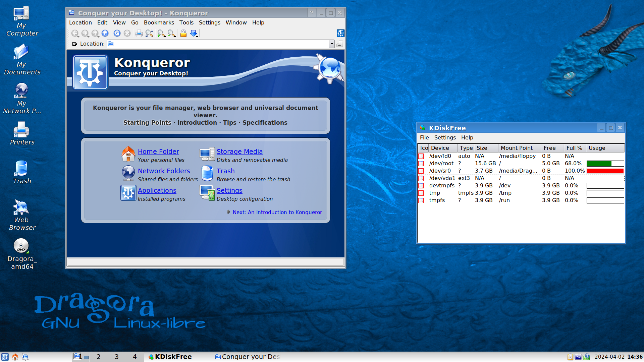Switch to virtual desktop 3 in pager

click(x=117, y=357)
